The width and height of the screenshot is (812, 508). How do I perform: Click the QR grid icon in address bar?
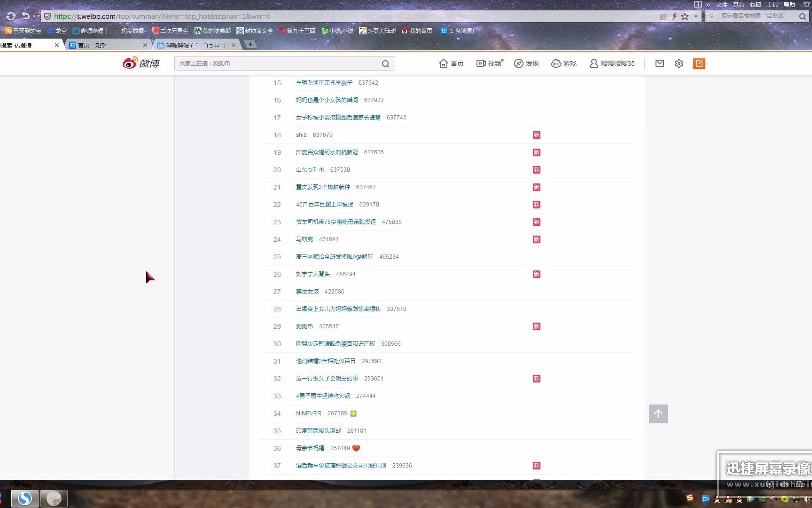tap(663, 17)
